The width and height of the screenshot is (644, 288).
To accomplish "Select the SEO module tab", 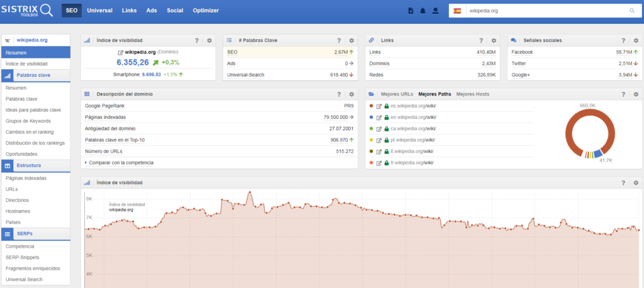I will tap(72, 11).
